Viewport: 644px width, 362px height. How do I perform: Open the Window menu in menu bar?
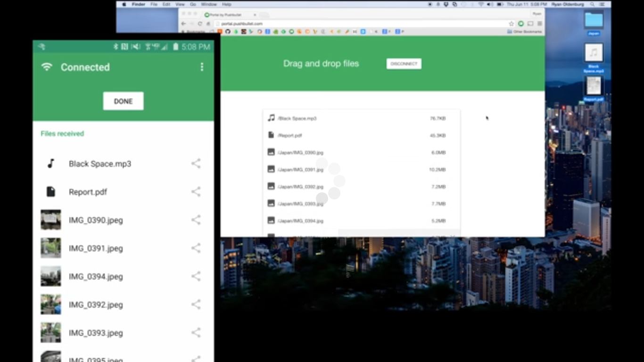point(209,4)
